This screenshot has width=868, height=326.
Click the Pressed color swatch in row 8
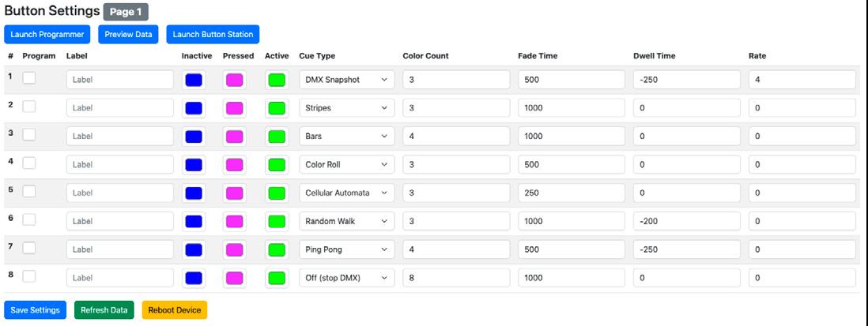(235, 279)
